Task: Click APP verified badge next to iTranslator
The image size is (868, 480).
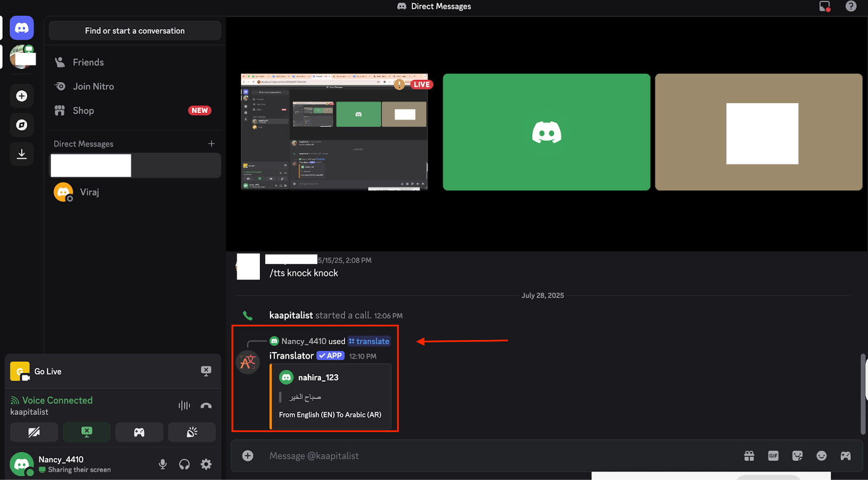Action: pos(330,356)
